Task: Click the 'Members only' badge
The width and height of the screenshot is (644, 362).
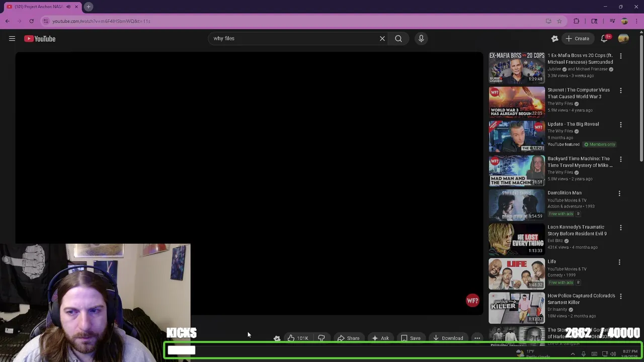Action: (600, 145)
